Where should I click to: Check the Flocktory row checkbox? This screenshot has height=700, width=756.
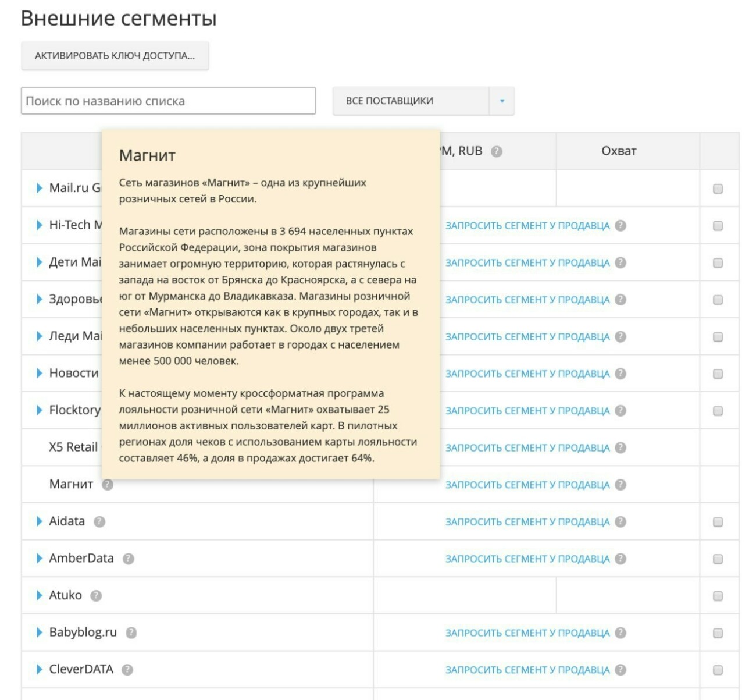click(x=718, y=411)
